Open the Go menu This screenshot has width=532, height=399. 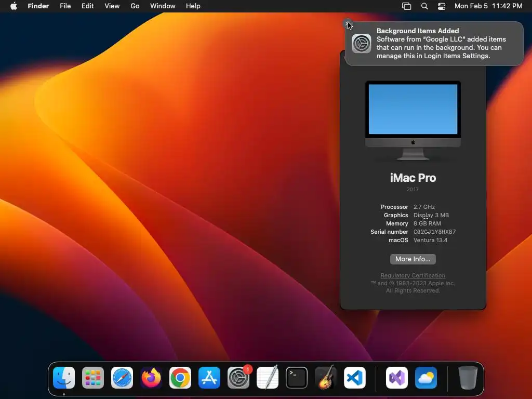click(x=135, y=6)
